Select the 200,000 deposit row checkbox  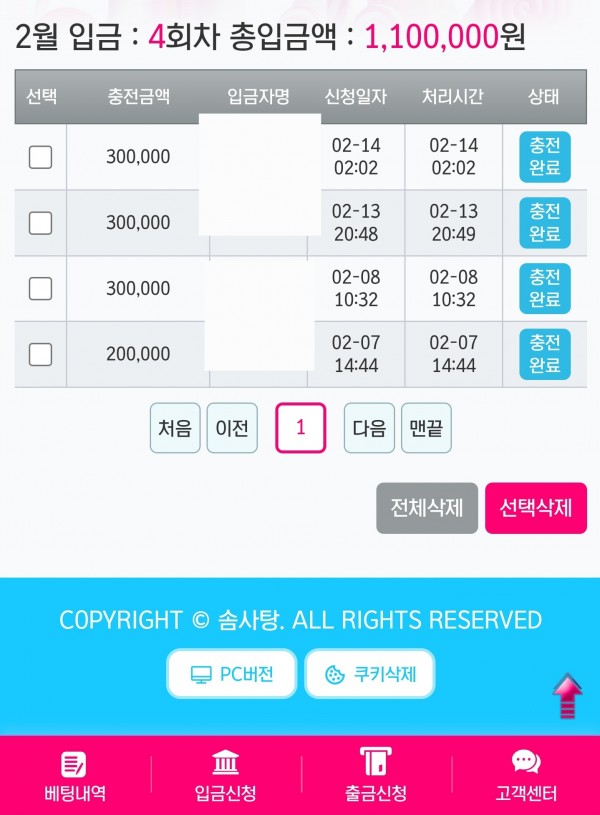[x=40, y=354]
